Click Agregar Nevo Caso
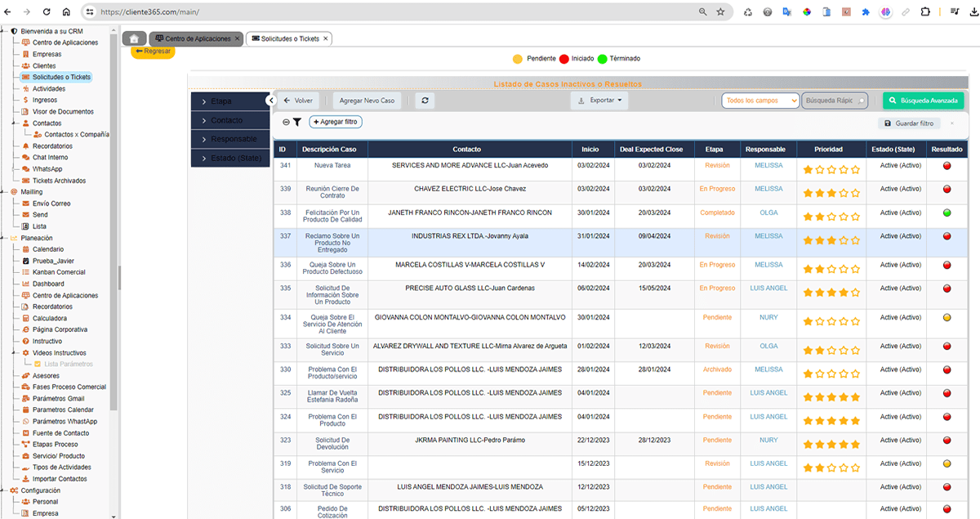Screen dimensions: 980x519 click(x=367, y=101)
